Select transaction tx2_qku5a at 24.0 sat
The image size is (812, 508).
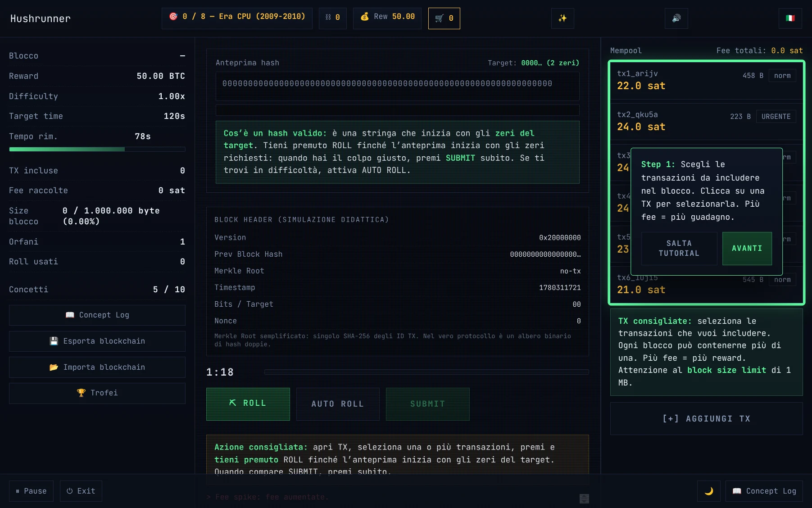[707, 121]
